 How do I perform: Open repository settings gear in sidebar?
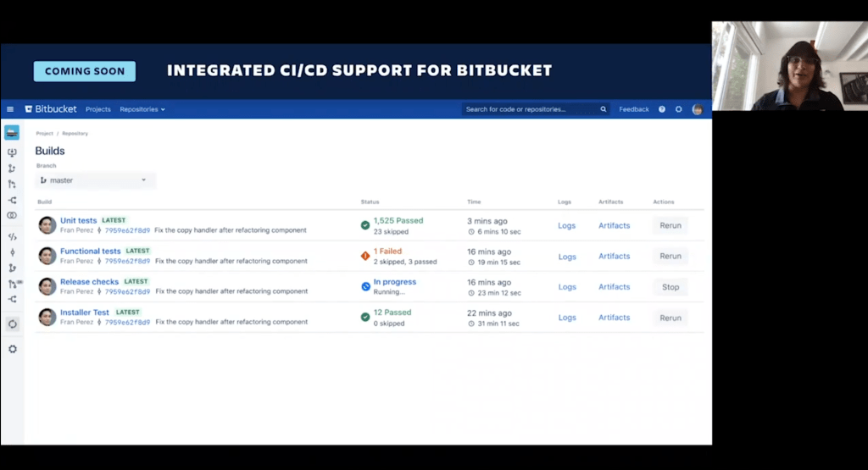[x=12, y=349]
